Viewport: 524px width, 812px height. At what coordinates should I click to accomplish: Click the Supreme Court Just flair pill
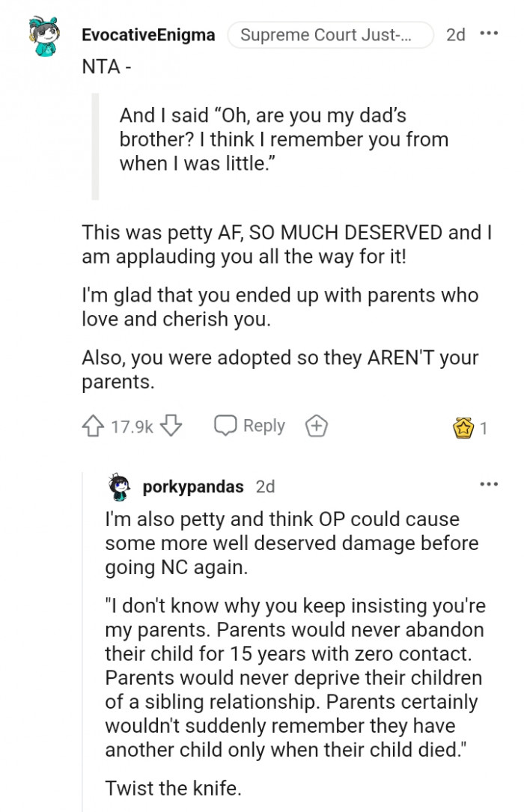coord(331,34)
